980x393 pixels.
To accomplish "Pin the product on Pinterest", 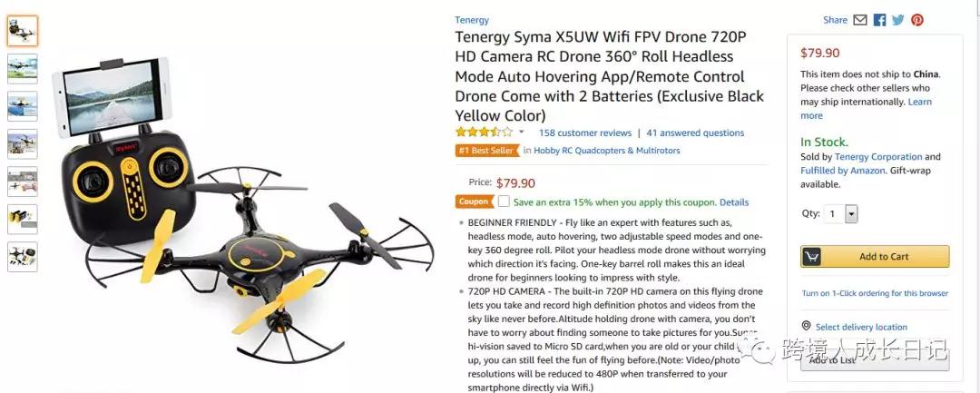I will point(916,20).
